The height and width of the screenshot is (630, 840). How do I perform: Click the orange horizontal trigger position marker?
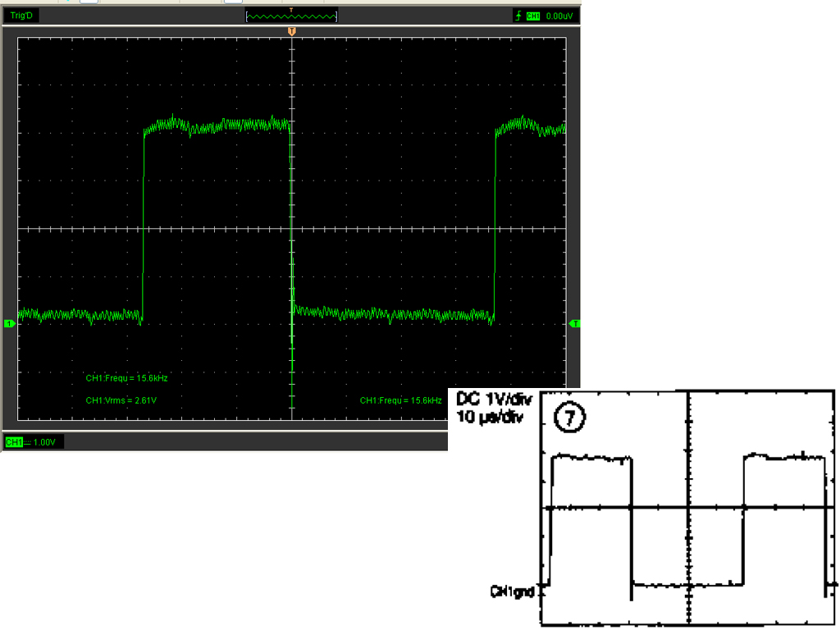pos(291,31)
